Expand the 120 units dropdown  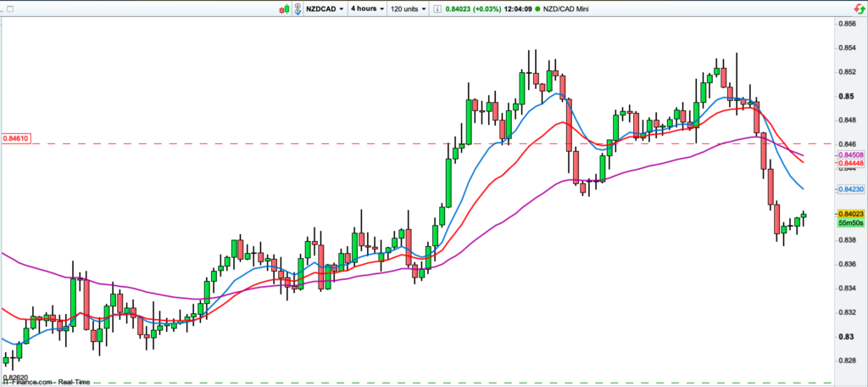(x=408, y=8)
